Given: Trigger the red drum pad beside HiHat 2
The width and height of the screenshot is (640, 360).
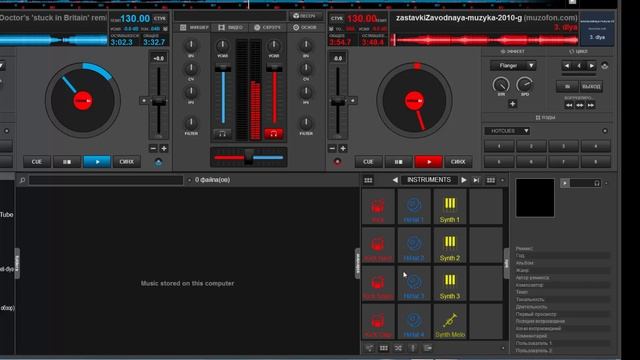Looking at the screenshot, I should click(x=378, y=245).
